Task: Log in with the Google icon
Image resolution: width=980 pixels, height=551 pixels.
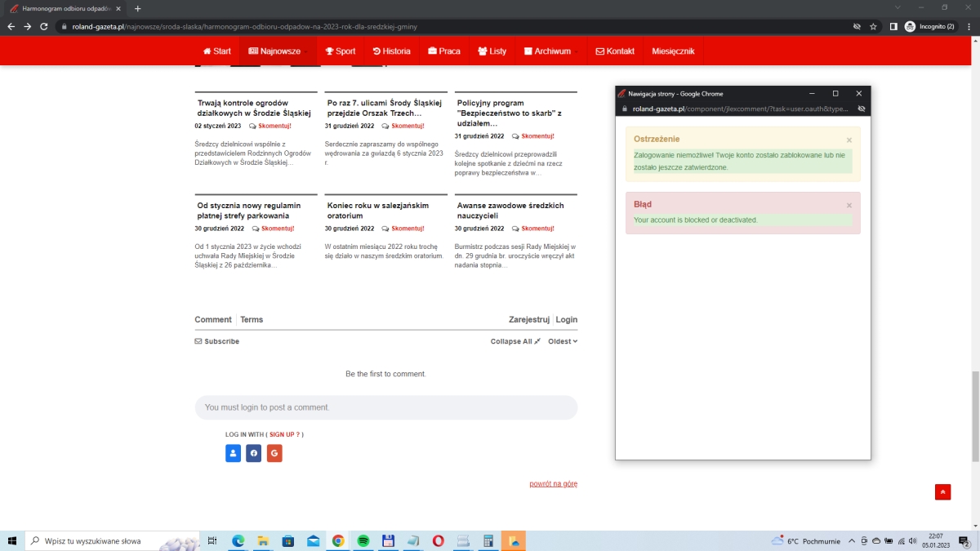Action: (274, 453)
